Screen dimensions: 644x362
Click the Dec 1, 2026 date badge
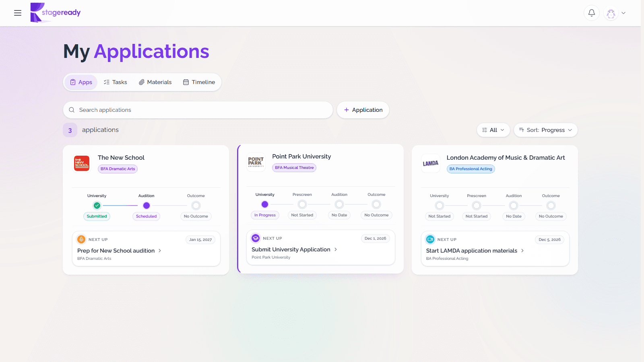tap(375, 239)
